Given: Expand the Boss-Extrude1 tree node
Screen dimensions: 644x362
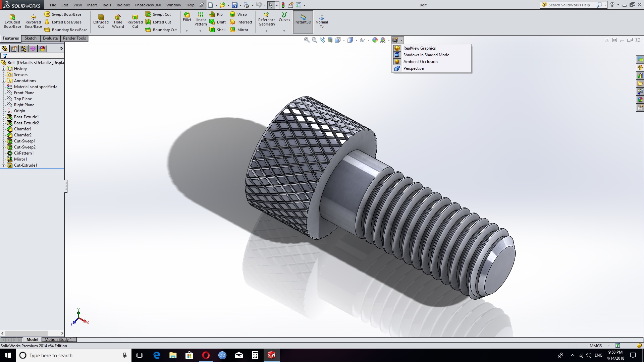Looking at the screenshot, I should (4, 117).
